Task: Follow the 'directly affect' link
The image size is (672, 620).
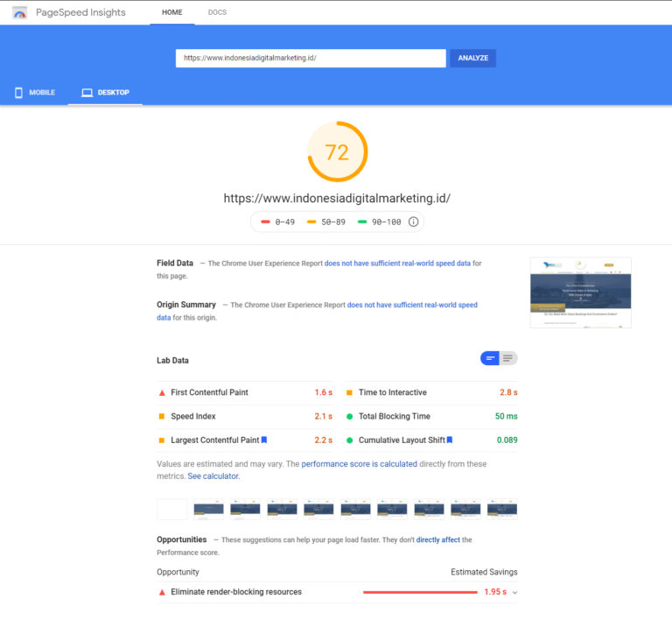Action: coord(438,539)
